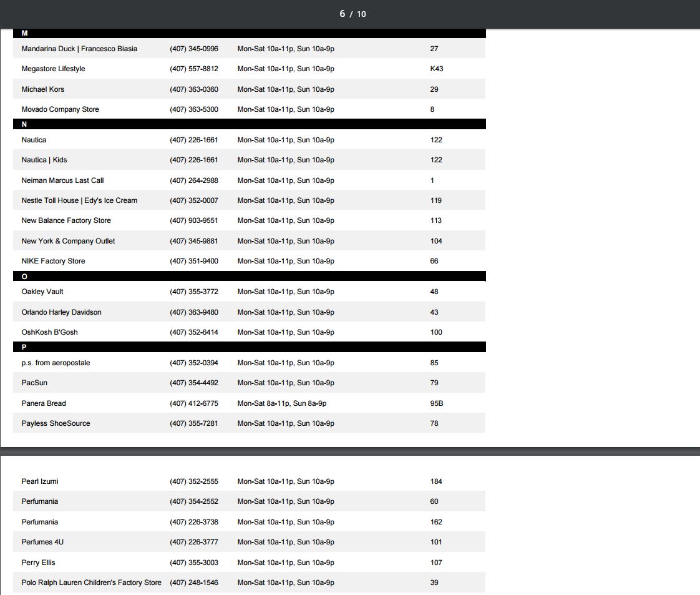Screen dimensions: 700x595
Task: Click the total page count in toolbar
Action: (361, 14)
